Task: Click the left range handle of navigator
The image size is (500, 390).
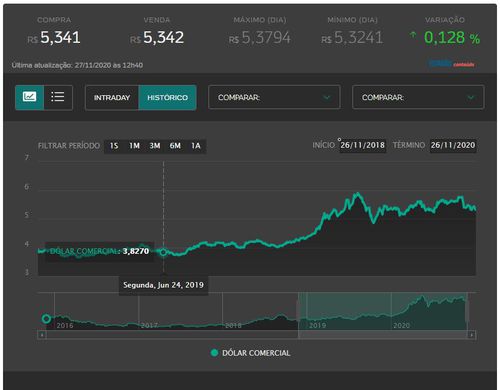Action: click(x=298, y=311)
